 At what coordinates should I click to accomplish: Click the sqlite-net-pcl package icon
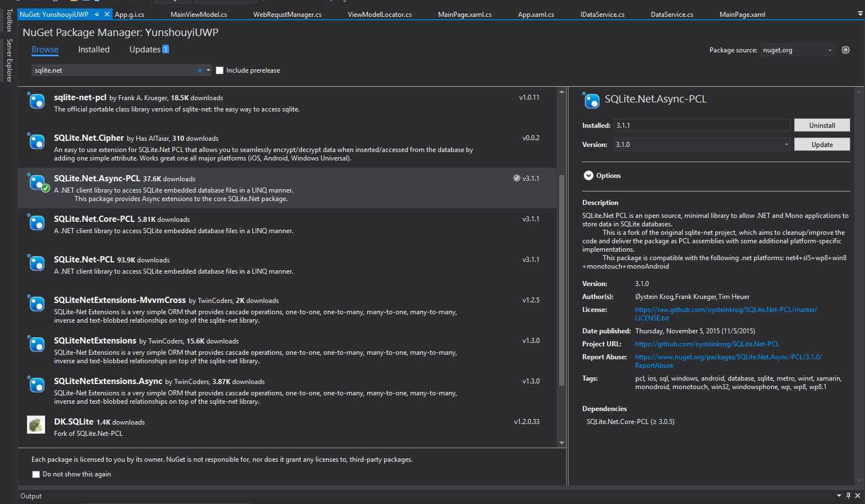click(x=37, y=101)
